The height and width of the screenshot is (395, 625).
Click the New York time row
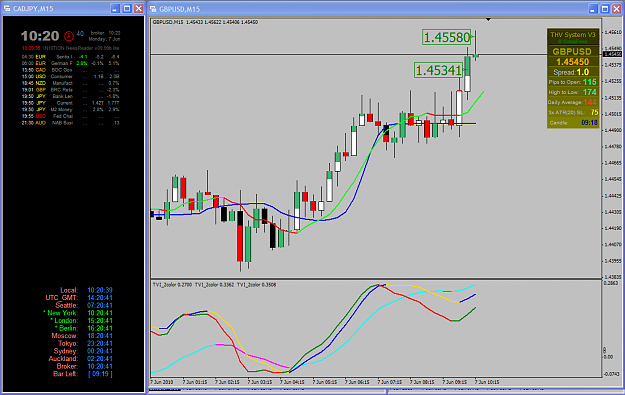[78, 313]
